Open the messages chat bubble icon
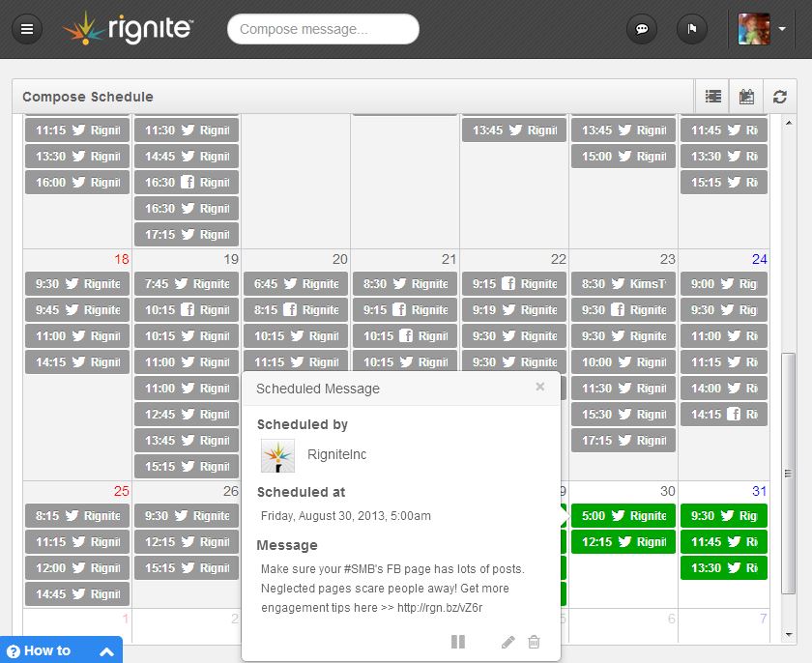The width and height of the screenshot is (812, 663). click(642, 29)
